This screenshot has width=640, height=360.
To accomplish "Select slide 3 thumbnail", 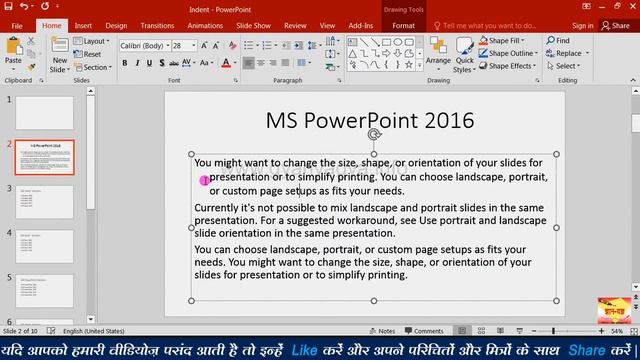I will click(x=44, y=202).
